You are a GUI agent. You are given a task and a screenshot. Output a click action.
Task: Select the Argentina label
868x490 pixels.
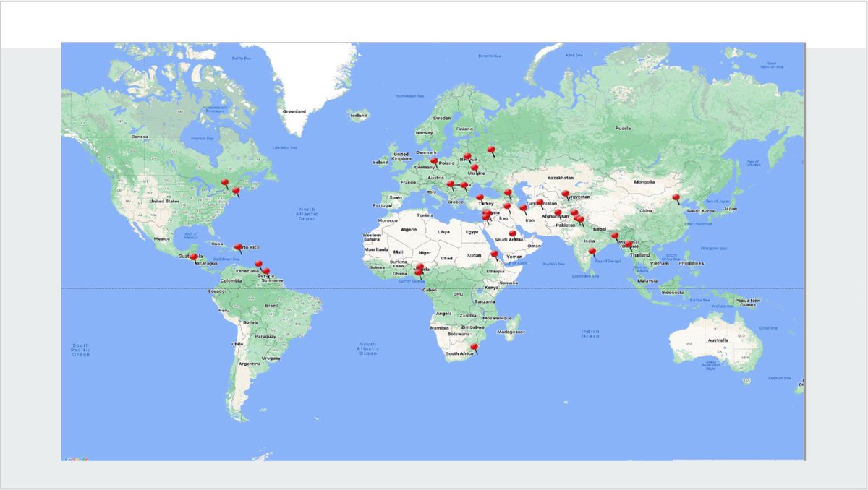(250, 364)
